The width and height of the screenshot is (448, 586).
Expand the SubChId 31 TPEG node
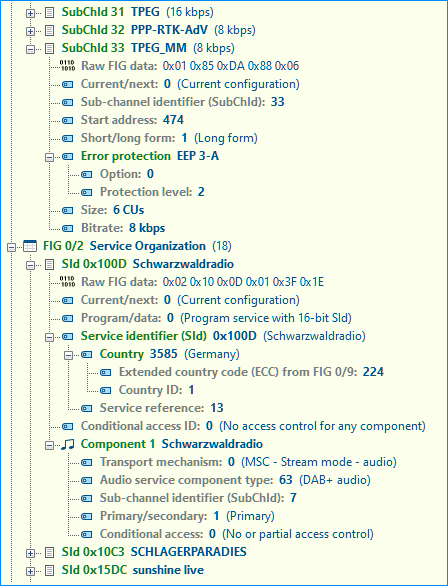pos(30,13)
